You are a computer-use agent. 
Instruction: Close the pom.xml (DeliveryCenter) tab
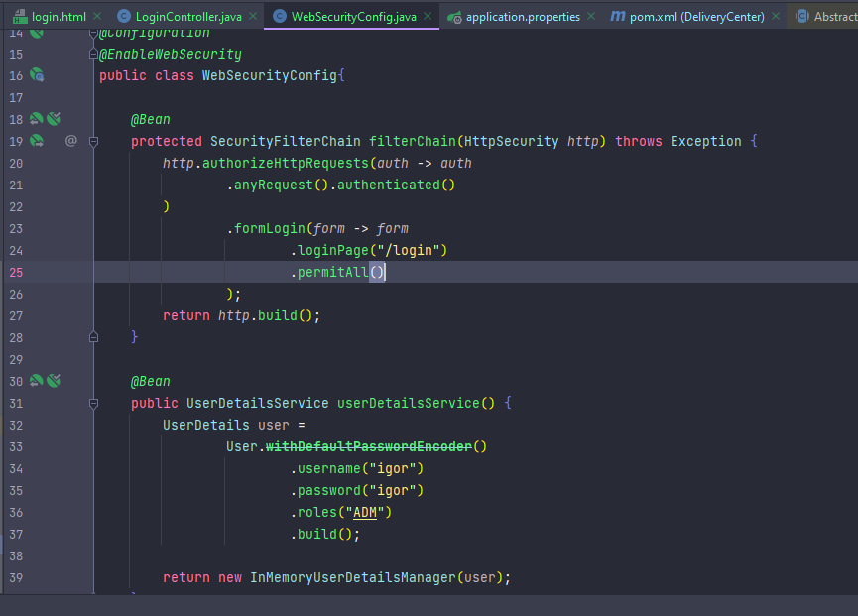pyautogui.click(x=776, y=17)
